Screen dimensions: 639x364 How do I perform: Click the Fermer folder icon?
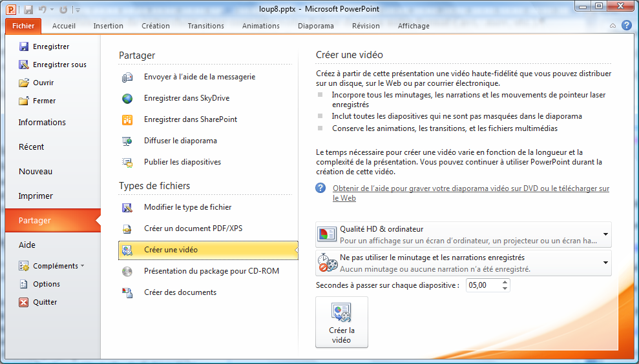(x=24, y=101)
